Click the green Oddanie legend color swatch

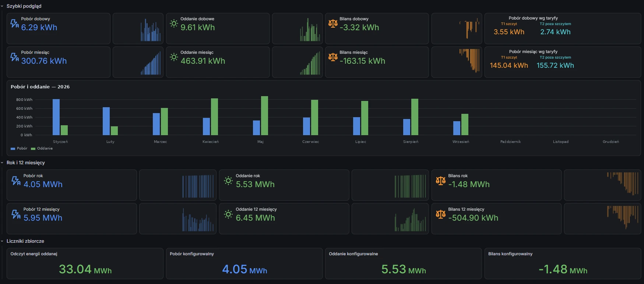pos(33,149)
